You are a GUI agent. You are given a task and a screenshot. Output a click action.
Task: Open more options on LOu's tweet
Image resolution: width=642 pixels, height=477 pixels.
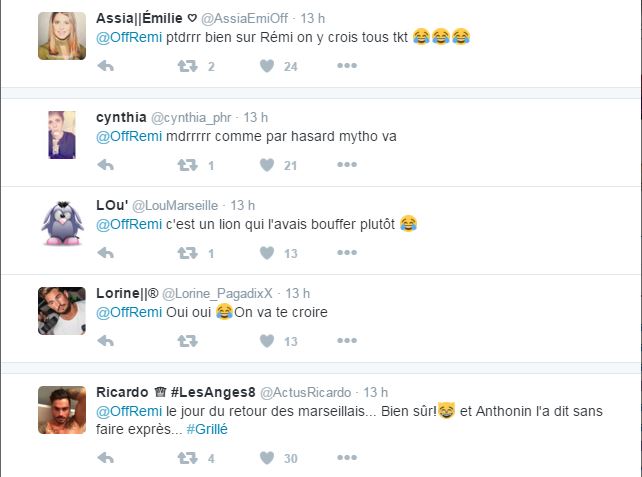pos(347,253)
